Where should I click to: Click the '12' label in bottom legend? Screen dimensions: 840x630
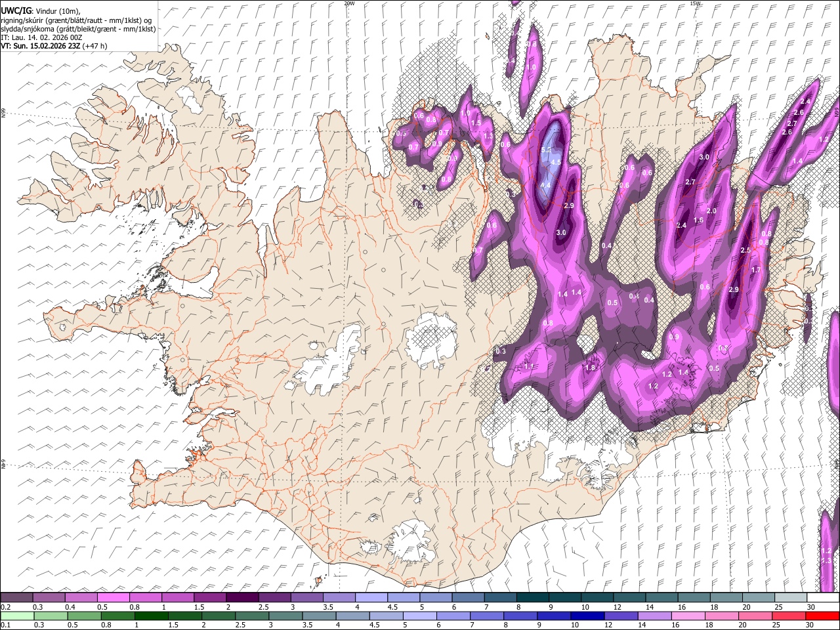tap(608, 625)
